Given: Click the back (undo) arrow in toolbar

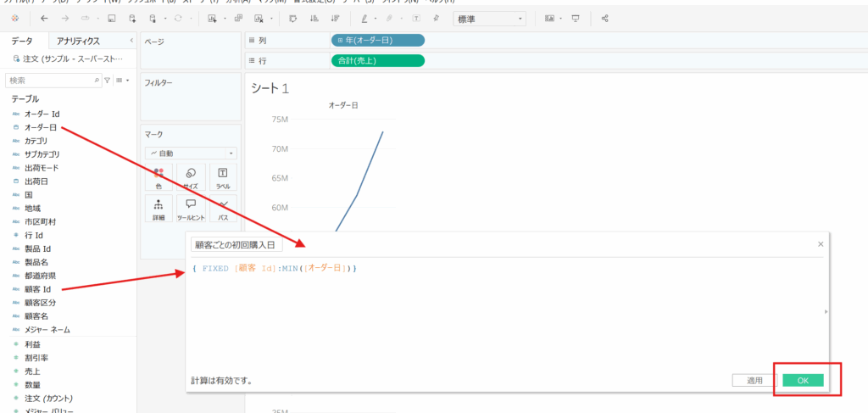Looking at the screenshot, I should (x=43, y=18).
